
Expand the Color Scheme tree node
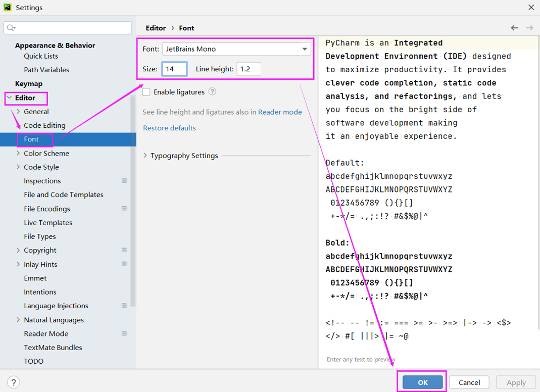coord(18,153)
